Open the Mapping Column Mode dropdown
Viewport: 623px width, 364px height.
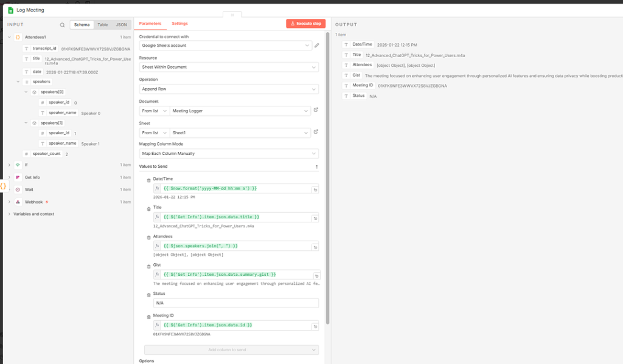(229, 154)
